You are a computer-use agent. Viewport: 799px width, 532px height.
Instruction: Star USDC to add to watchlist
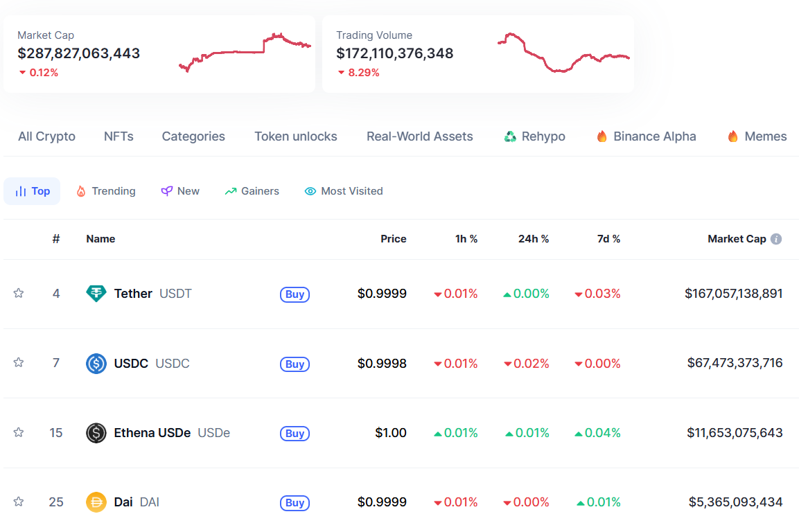[x=19, y=362]
